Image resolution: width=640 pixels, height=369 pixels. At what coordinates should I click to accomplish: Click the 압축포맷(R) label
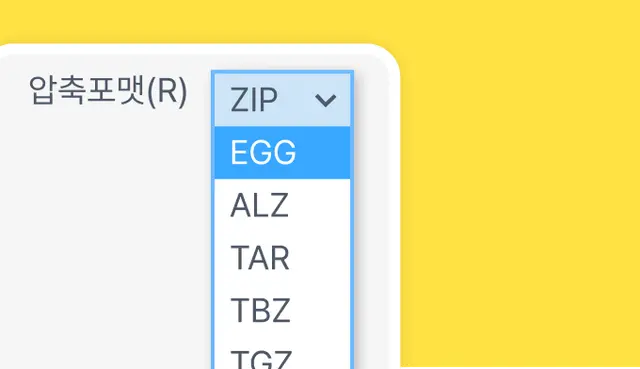click(108, 91)
